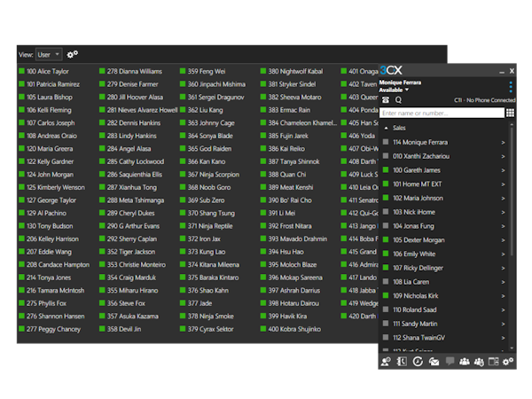This screenshot has height=399, width=532.
Task: Open the chat speech bubble icon
Action: (x=450, y=361)
